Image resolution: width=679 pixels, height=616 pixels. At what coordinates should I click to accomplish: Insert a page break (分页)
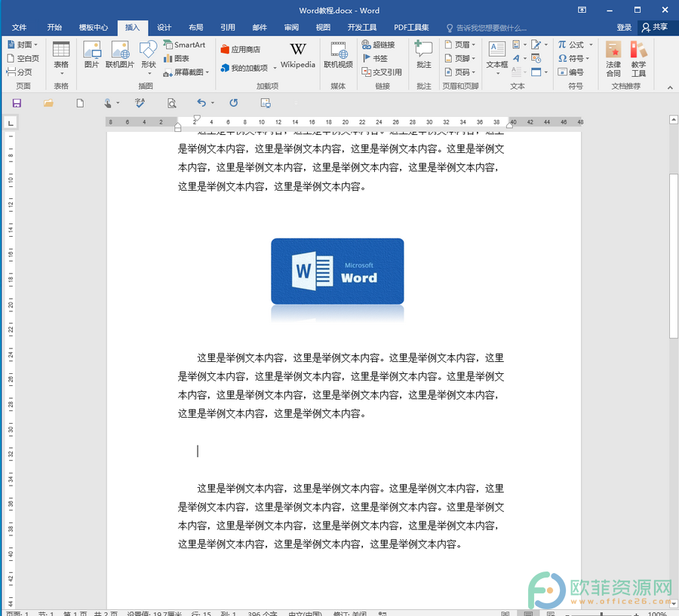point(20,72)
